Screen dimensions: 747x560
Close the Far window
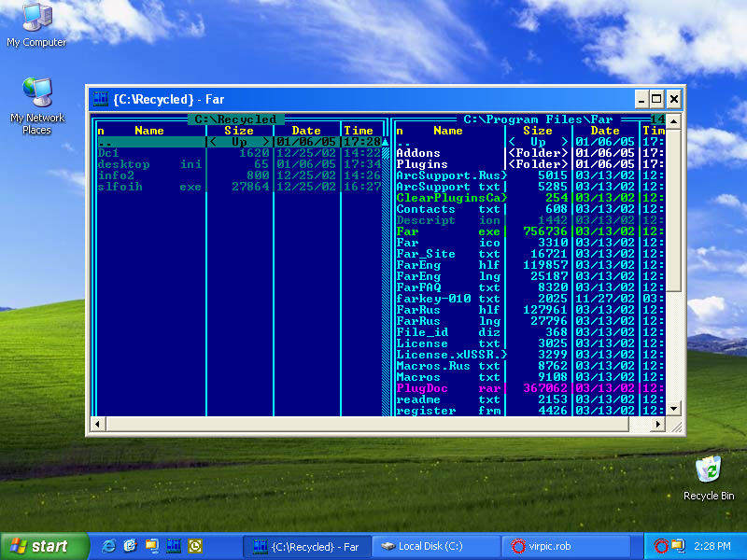coord(673,99)
